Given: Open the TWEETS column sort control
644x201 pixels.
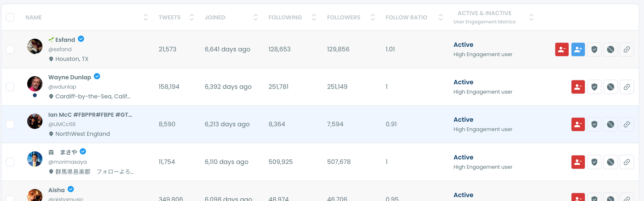Looking at the screenshot, I should [x=192, y=17].
